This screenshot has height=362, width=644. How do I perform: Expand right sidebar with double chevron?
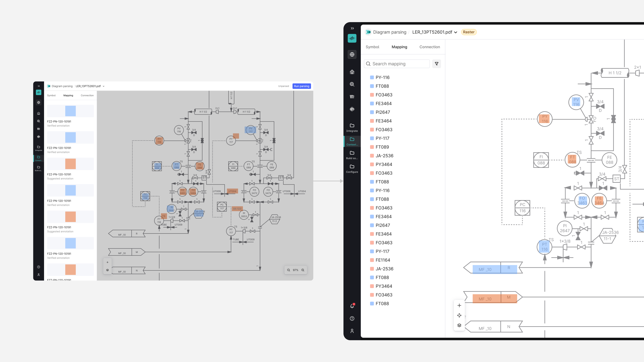352,28
